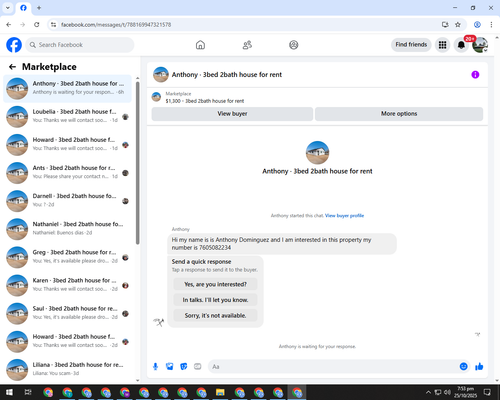Open the Profile icon in top navigation
Screen dimensions: 500x400
click(294, 45)
